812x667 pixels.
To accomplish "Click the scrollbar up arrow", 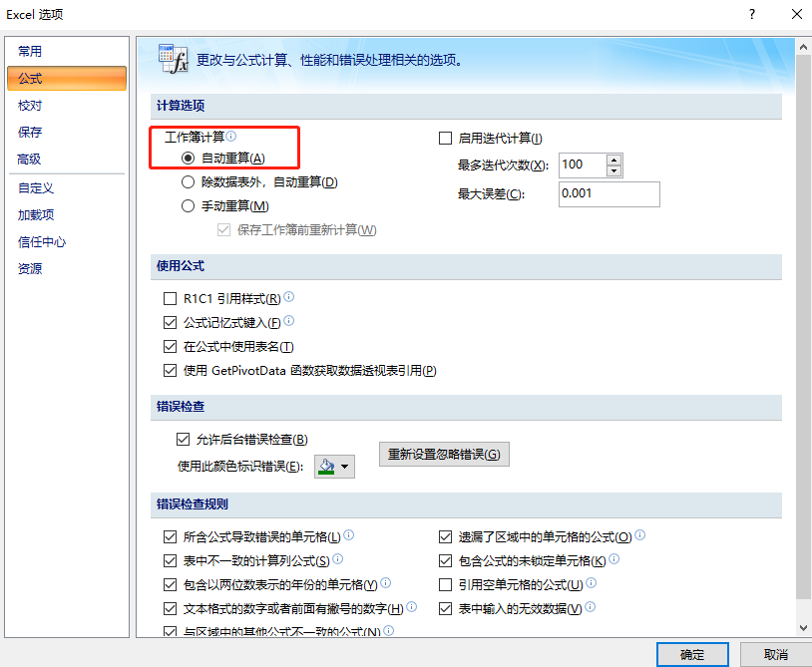I will [803, 47].
